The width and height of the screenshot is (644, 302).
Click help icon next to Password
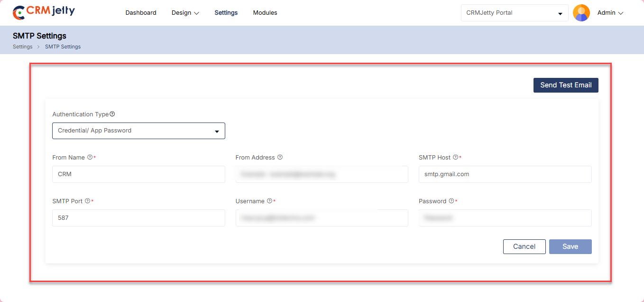coord(451,201)
